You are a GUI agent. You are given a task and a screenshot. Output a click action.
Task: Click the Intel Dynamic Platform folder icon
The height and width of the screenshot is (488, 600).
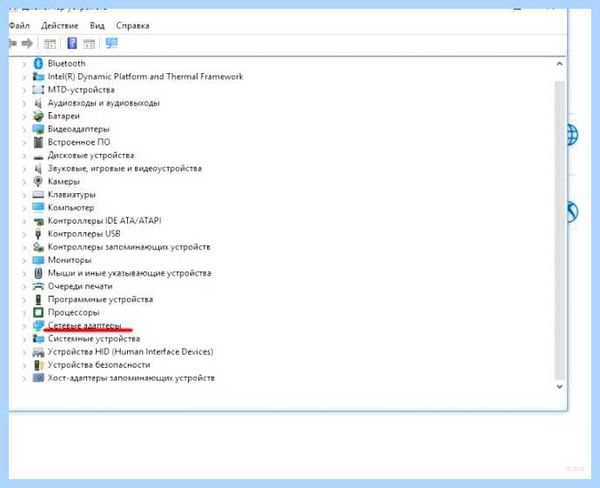[x=38, y=77]
